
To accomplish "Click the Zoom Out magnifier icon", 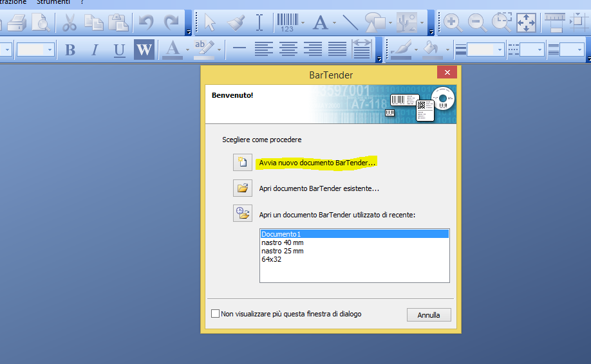I will pyautogui.click(x=477, y=23).
